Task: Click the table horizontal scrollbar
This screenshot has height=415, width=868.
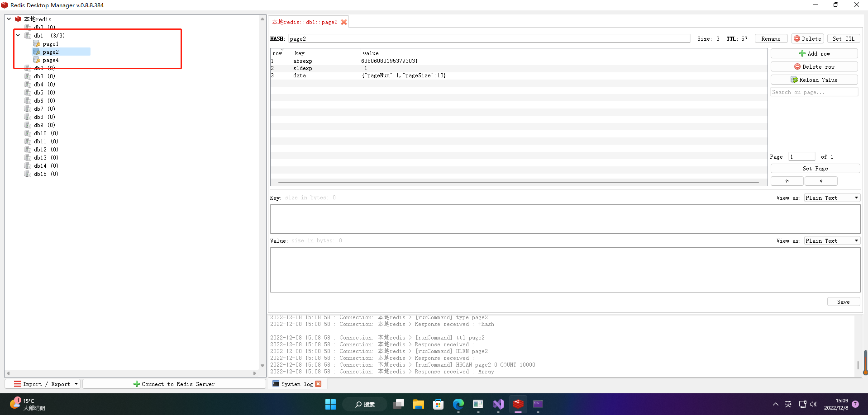Action: tap(518, 182)
